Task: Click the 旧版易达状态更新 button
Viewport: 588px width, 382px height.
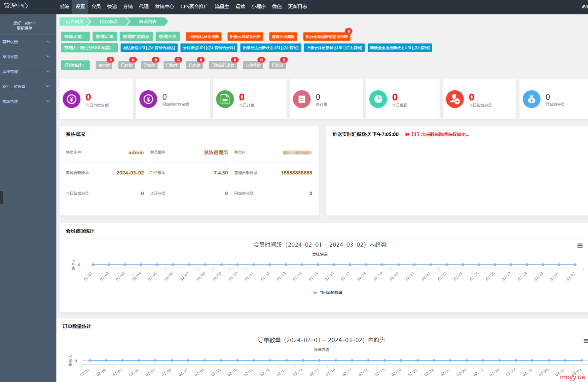Action: pyautogui.click(x=204, y=37)
